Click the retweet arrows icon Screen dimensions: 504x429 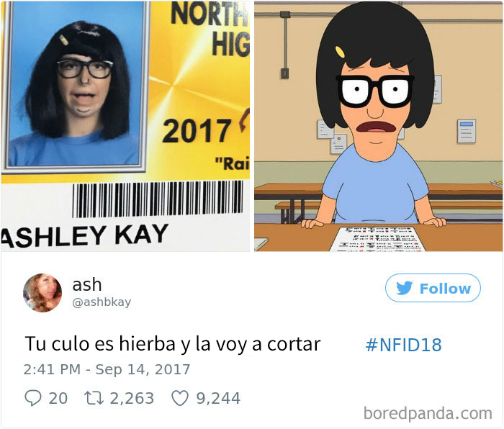coord(94,398)
